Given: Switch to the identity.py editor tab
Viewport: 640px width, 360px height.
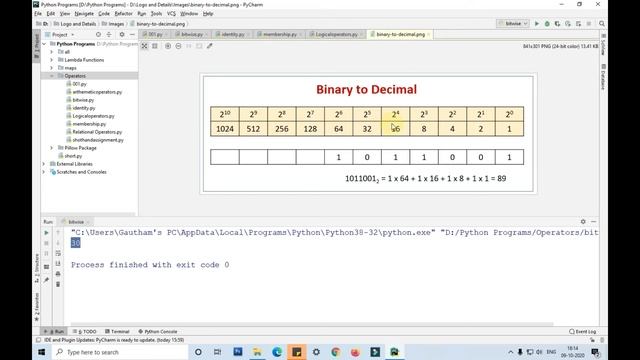Looking at the screenshot, I should [x=233, y=34].
